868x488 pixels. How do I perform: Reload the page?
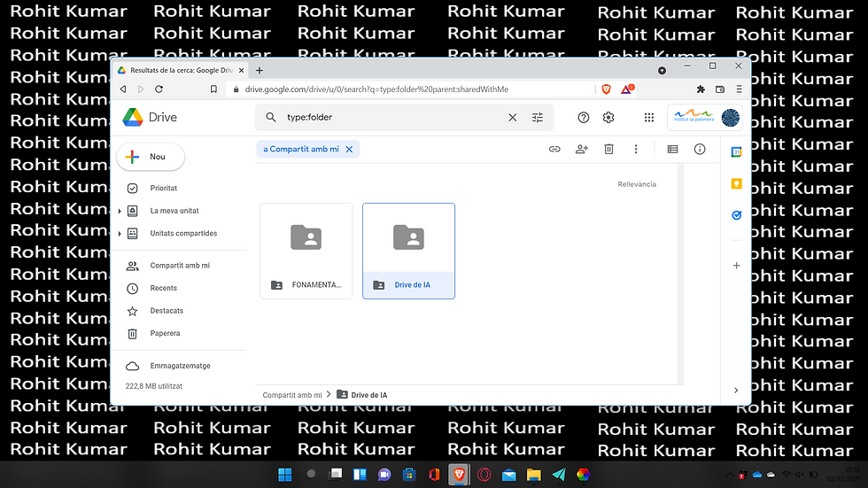point(159,89)
